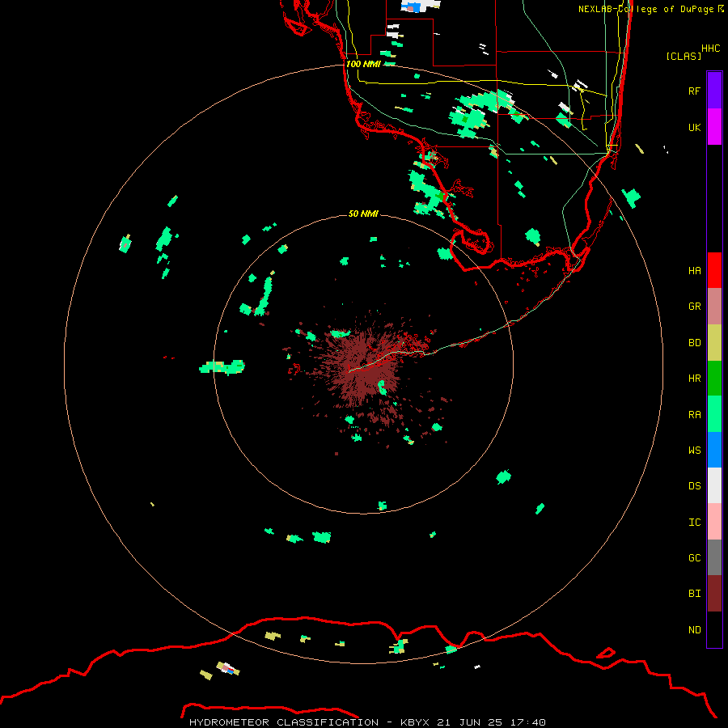Click the GC legend label
This screenshot has height=728, width=728.
(x=694, y=558)
